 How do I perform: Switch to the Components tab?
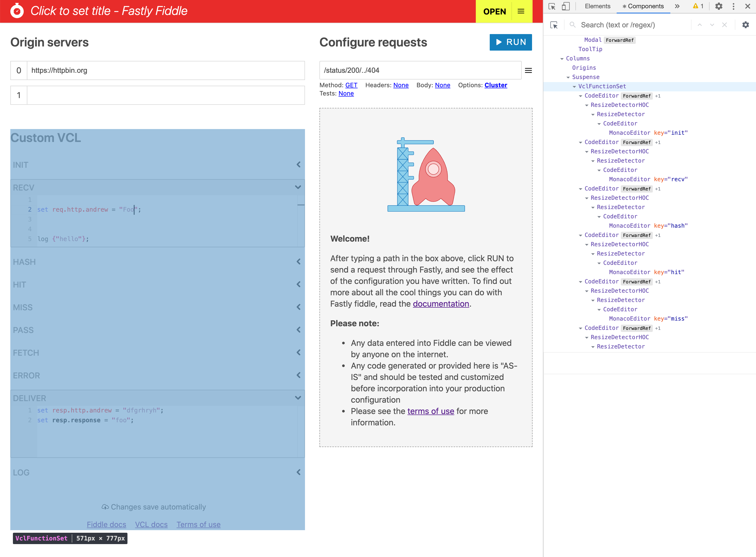(x=643, y=6)
